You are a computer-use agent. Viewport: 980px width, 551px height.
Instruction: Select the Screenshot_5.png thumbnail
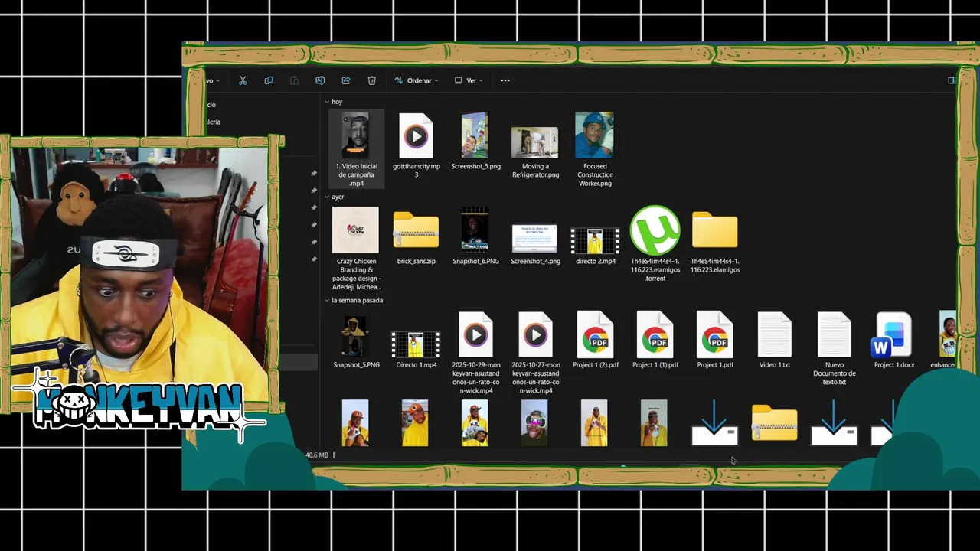tap(475, 142)
